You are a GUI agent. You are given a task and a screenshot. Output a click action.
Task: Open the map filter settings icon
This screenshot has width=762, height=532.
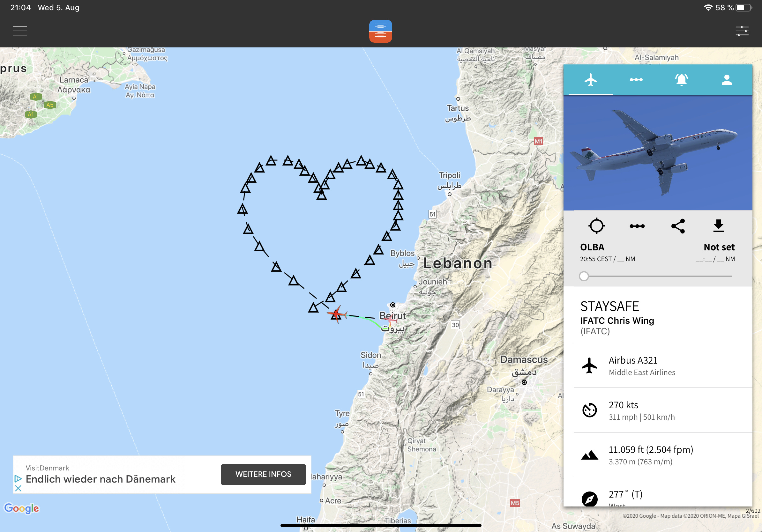click(742, 31)
